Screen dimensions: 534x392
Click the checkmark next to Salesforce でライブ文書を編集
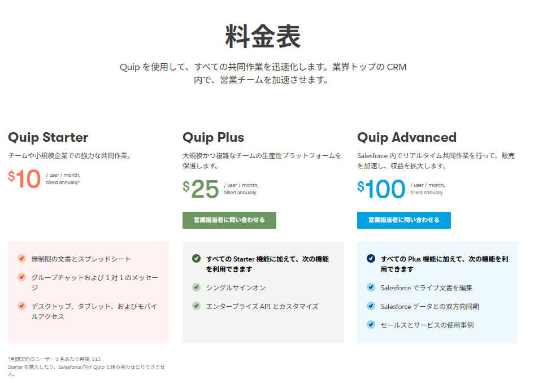click(x=370, y=288)
